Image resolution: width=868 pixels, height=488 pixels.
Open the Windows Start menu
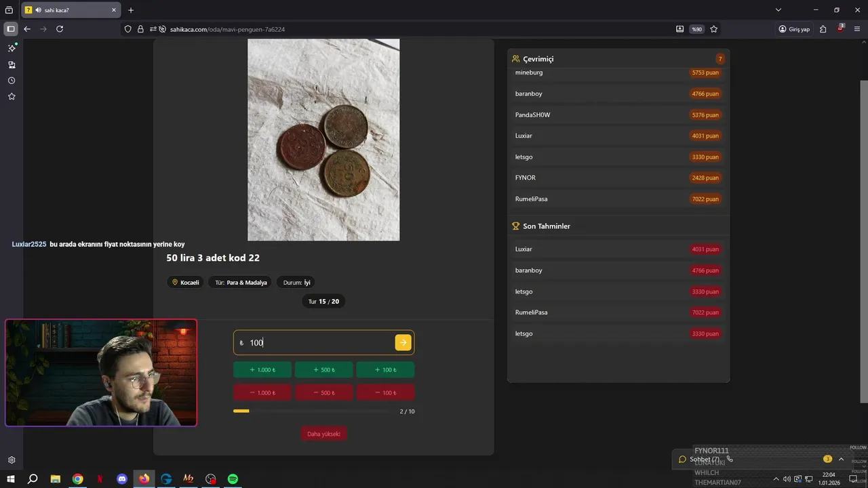[10, 479]
